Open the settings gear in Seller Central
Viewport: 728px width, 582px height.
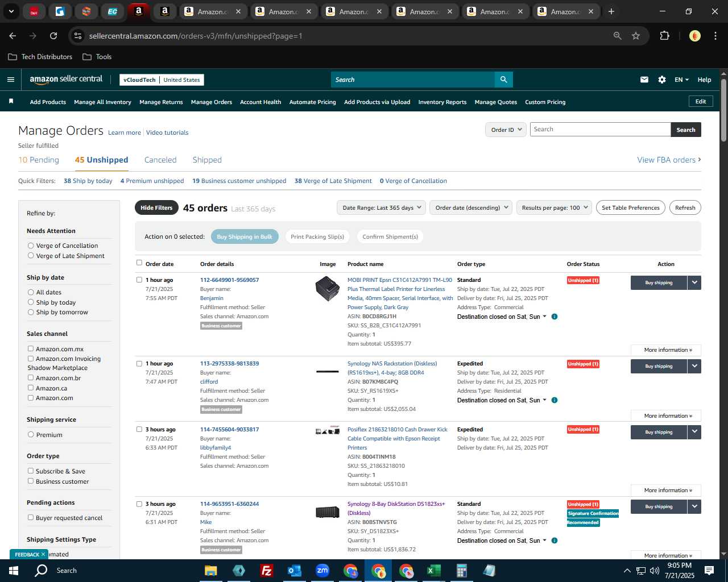tap(662, 80)
